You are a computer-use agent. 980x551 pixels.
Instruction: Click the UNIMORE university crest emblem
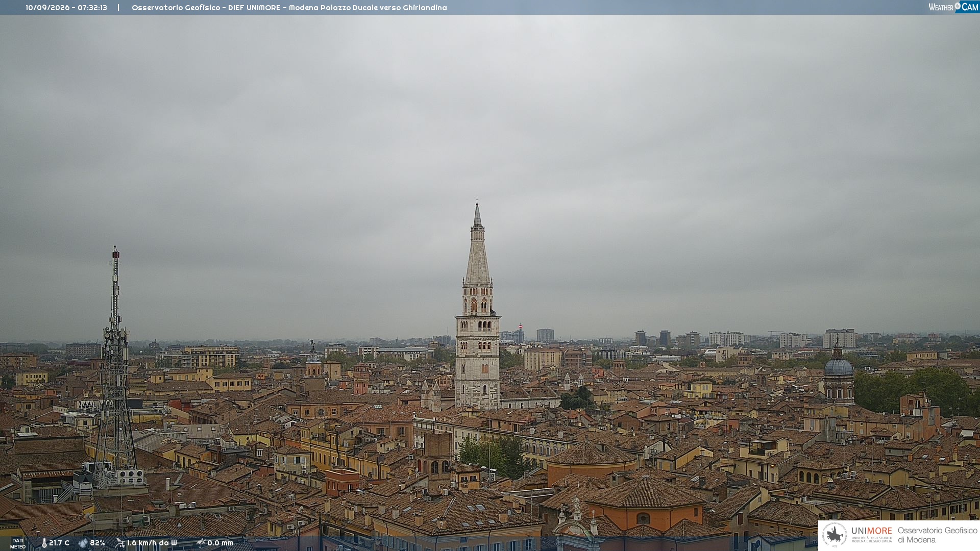835,535
